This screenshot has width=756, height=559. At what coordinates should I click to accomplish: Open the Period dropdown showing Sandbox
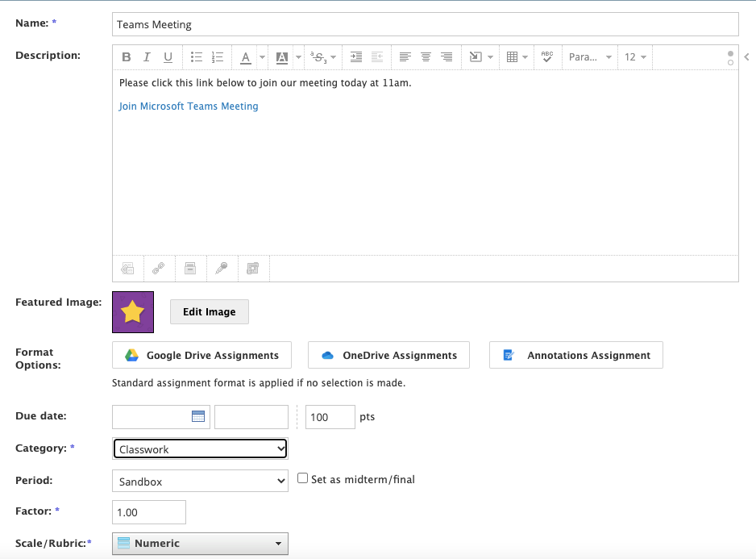[200, 482]
